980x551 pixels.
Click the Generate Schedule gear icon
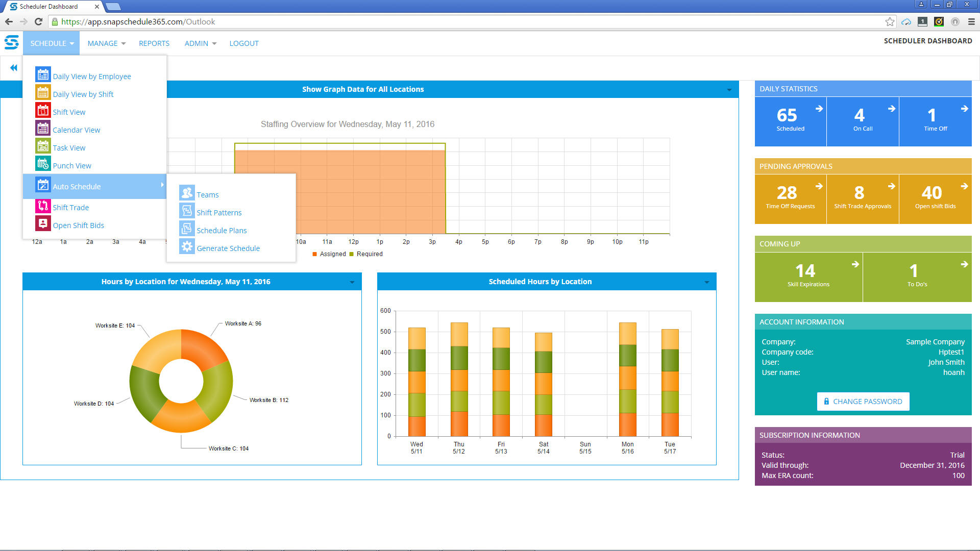click(187, 247)
